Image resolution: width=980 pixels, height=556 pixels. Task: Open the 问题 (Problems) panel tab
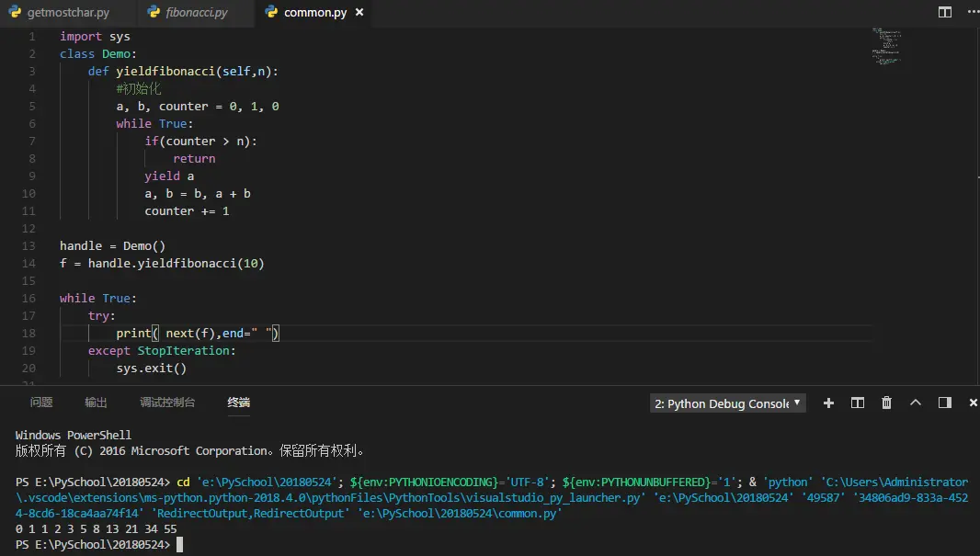point(41,403)
